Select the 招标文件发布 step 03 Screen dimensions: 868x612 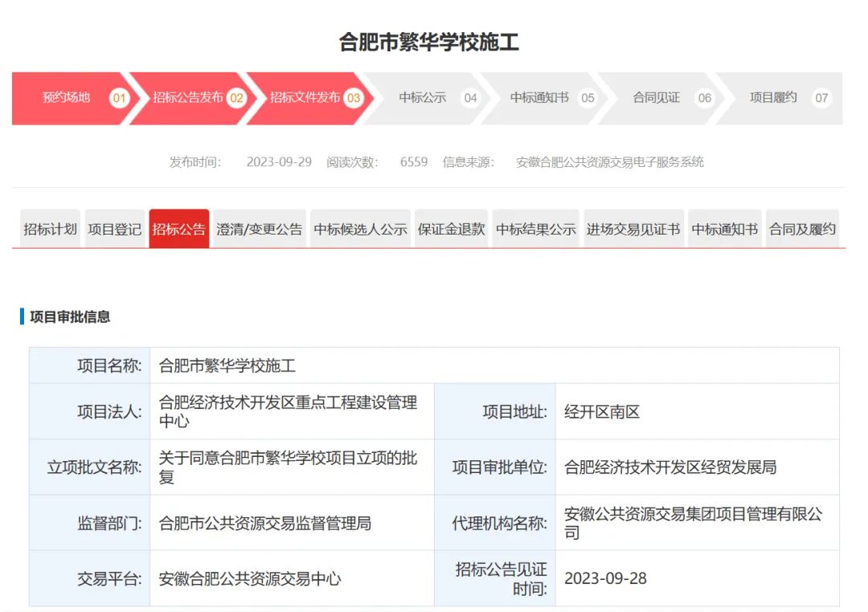click(310, 99)
